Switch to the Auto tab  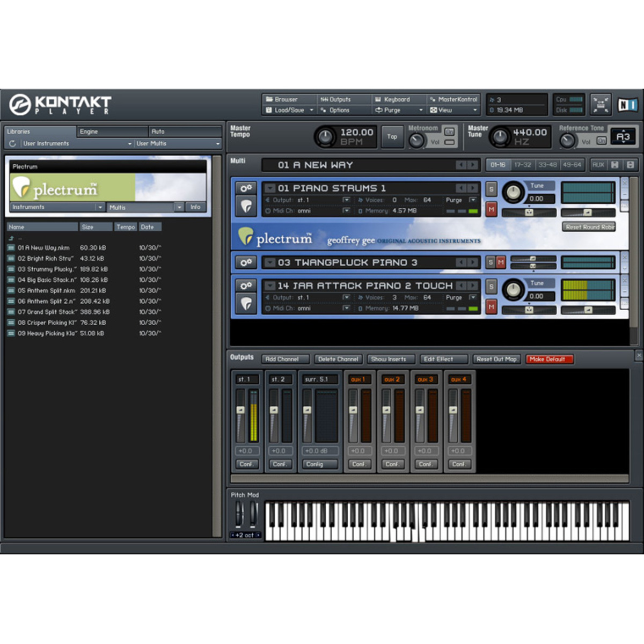[x=185, y=131]
